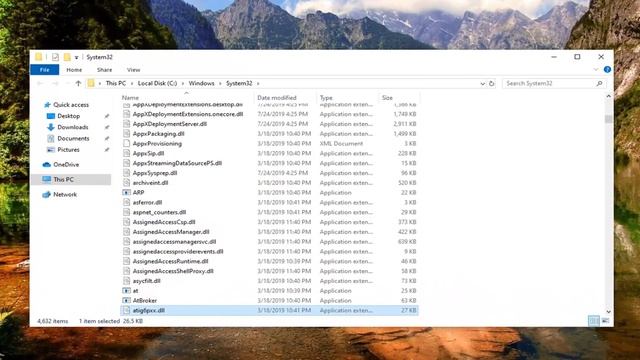
Task: Click the New folder quick access icon
Action: tap(67, 57)
